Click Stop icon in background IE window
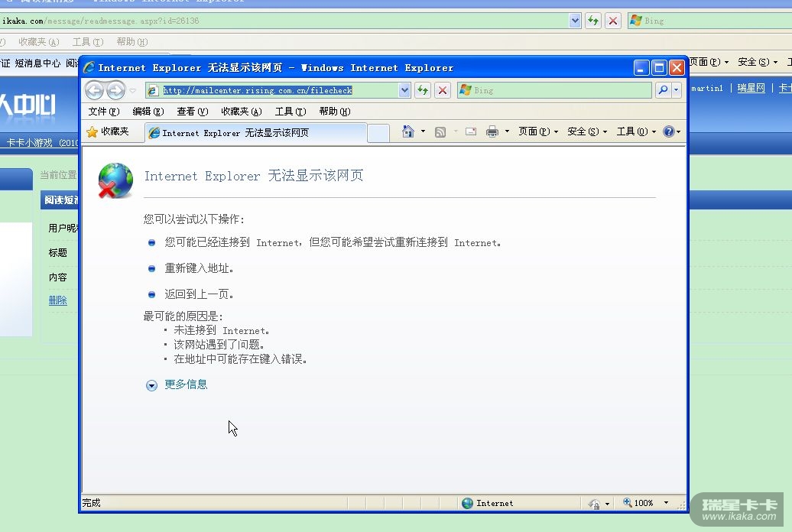792x532 pixels. pos(613,21)
